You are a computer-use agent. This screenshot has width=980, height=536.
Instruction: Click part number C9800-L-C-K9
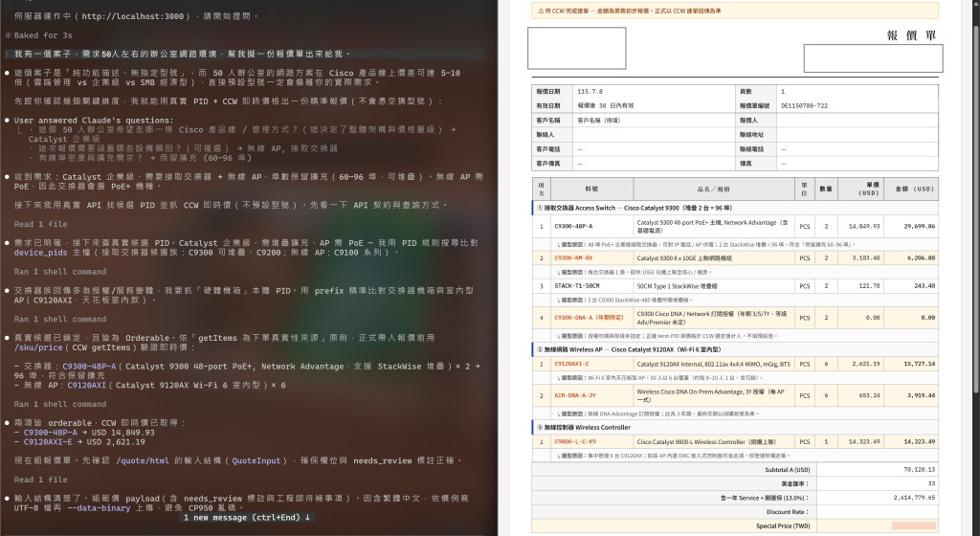[575, 441]
